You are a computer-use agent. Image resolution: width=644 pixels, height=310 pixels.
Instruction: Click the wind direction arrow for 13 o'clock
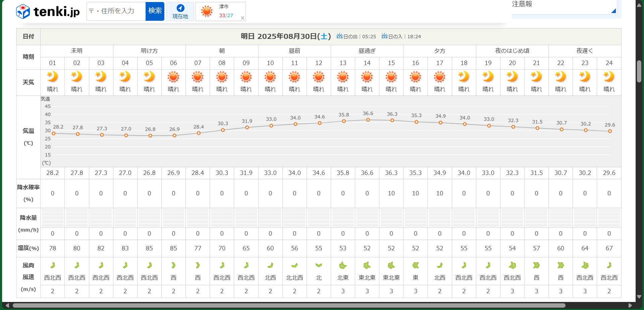coord(343,265)
